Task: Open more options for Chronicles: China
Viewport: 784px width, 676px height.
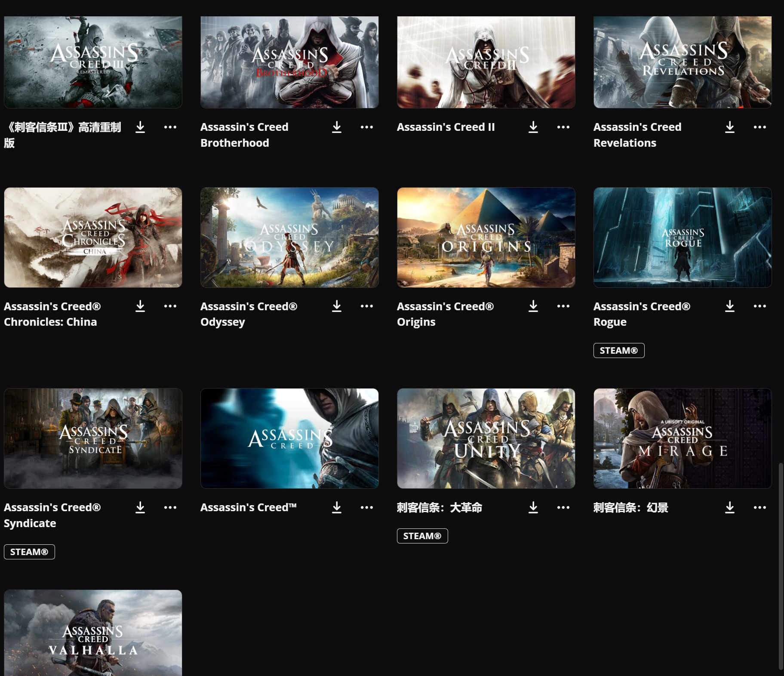Action: pos(170,306)
